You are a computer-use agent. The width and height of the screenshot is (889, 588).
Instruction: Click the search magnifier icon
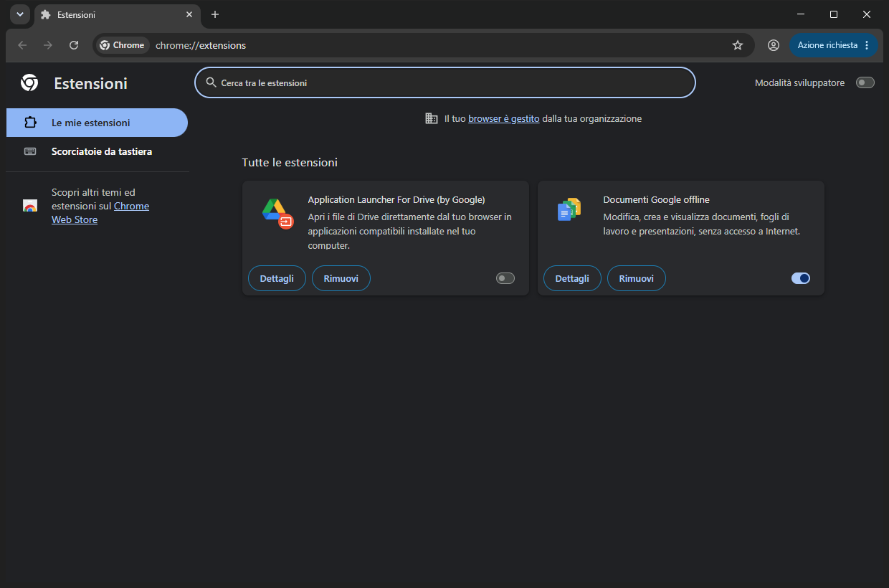click(x=211, y=82)
